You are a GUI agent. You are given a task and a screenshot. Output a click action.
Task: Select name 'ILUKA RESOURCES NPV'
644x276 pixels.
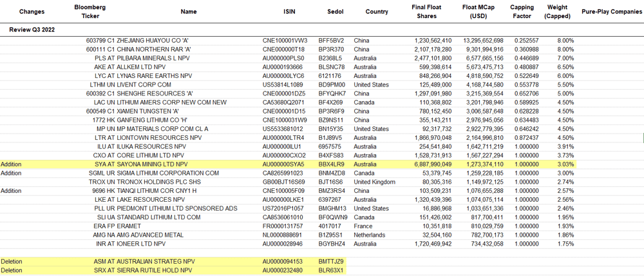pyautogui.click(x=150, y=146)
